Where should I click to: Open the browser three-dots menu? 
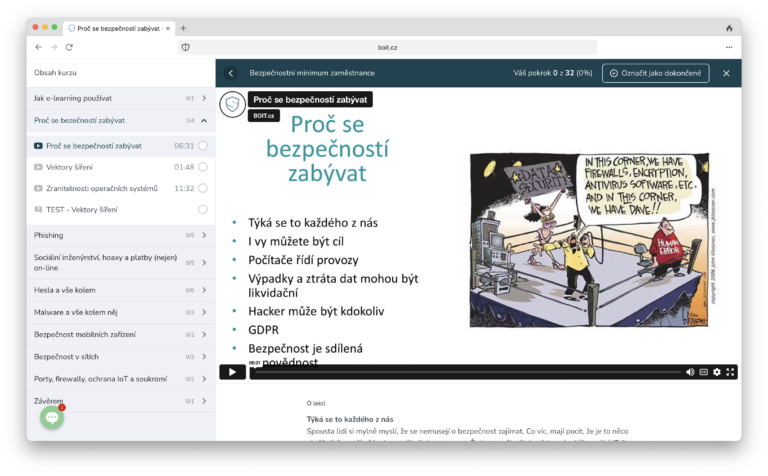tap(729, 48)
